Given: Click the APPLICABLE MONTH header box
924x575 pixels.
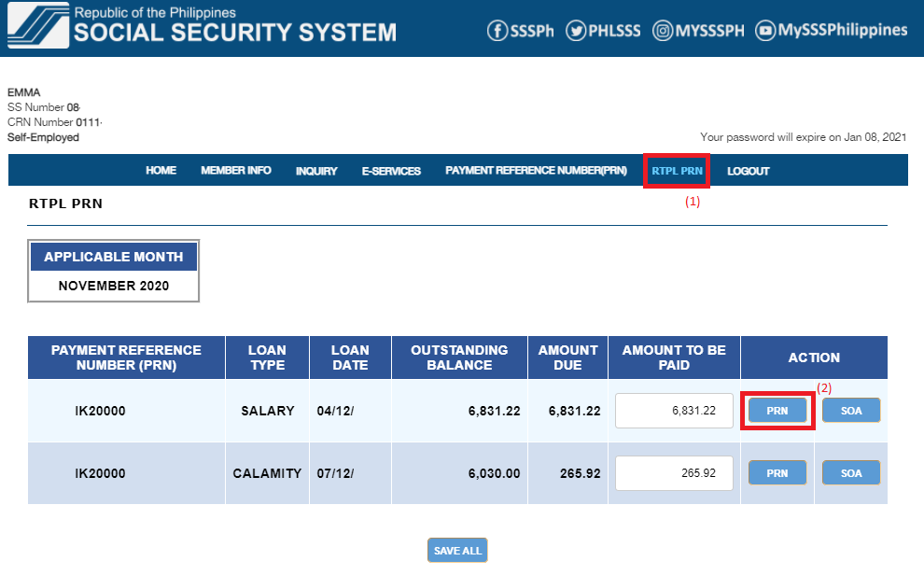Looking at the screenshot, I should (113, 256).
